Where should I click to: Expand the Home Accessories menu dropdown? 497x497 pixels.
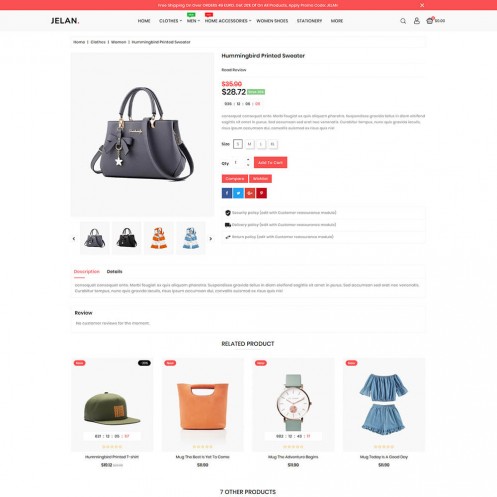pyautogui.click(x=228, y=21)
